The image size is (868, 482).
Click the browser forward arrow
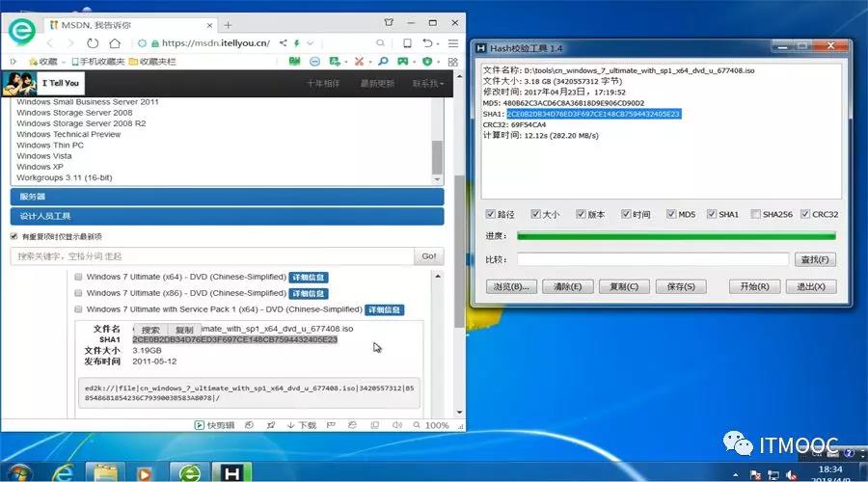[70, 43]
